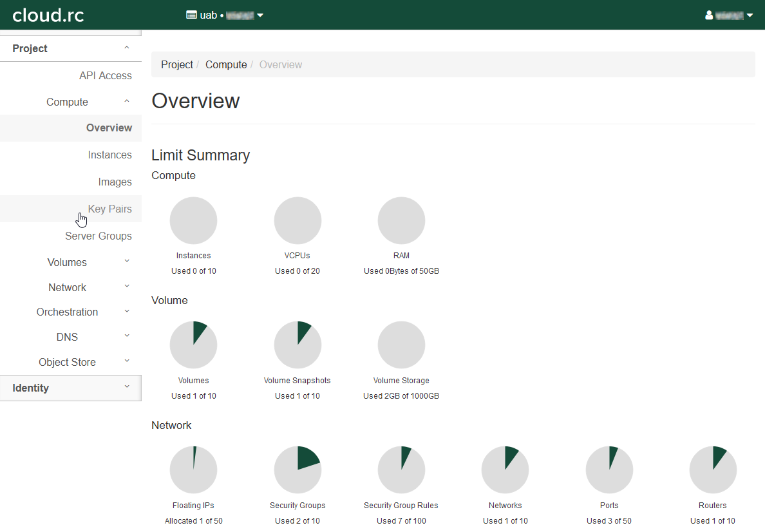
Task: Open Server Groups page
Action: click(98, 236)
